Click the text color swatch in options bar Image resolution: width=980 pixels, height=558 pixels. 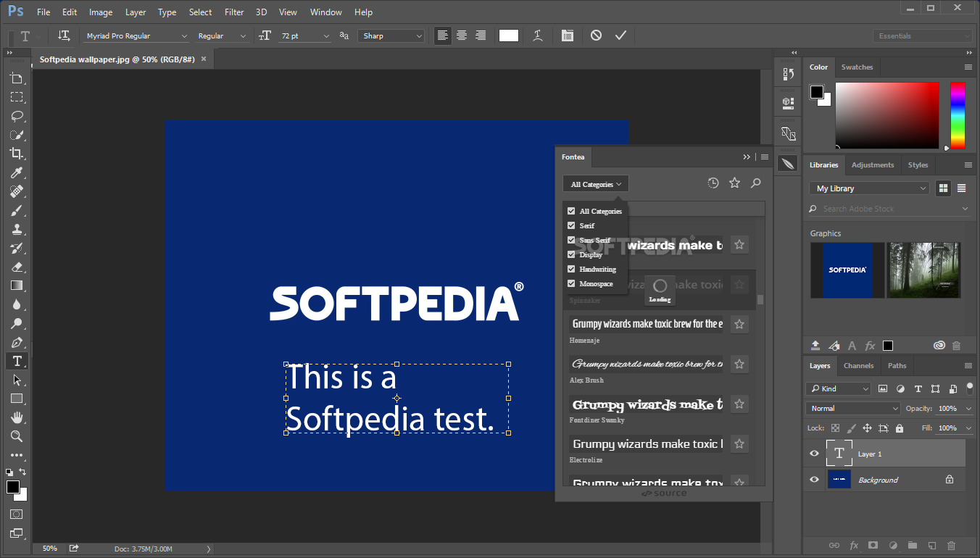[509, 36]
